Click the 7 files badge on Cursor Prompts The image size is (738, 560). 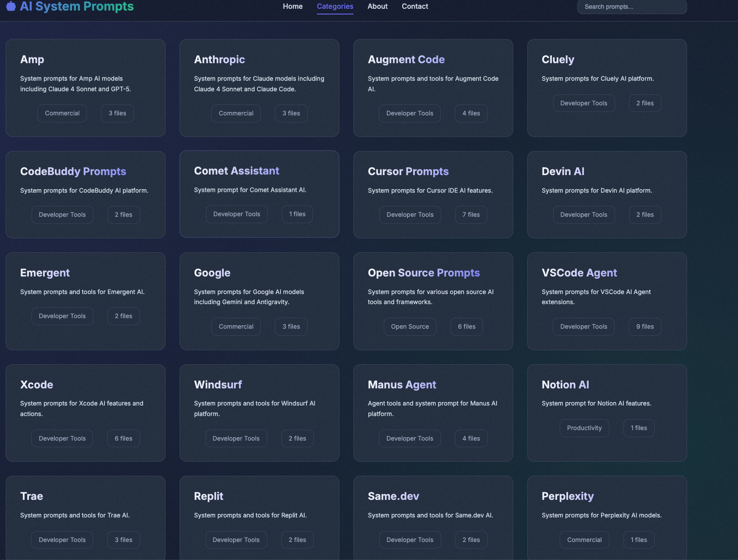[x=471, y=215]
